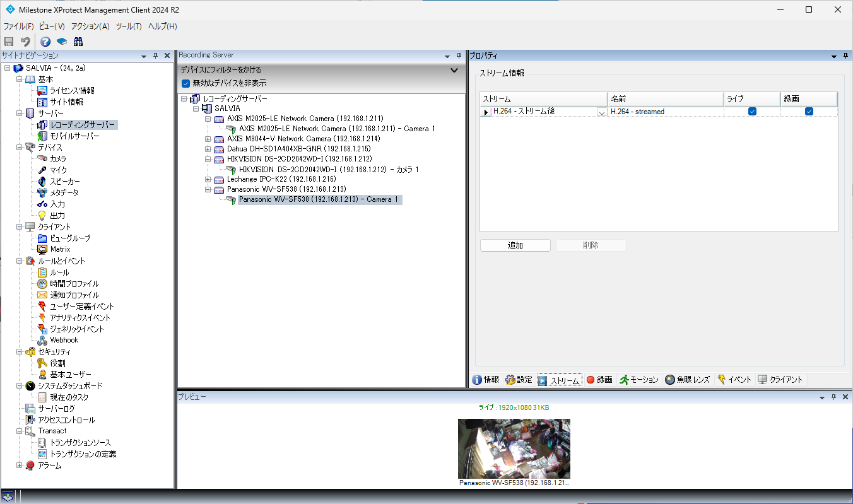
Task: Open ビューグループ under clients
Action: (x=70, y=238)
